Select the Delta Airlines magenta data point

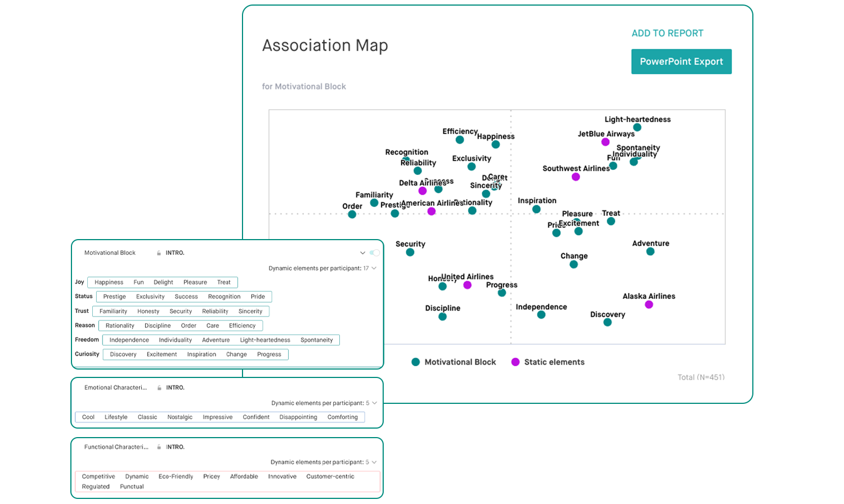pyautogui.click(x=423, y=191)
